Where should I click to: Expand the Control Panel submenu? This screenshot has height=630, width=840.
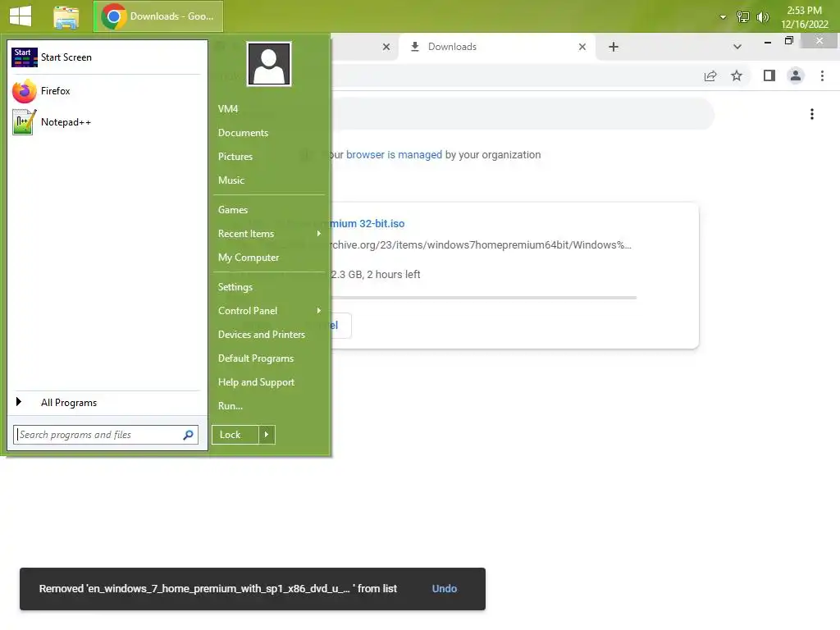[x=269, y=311]
